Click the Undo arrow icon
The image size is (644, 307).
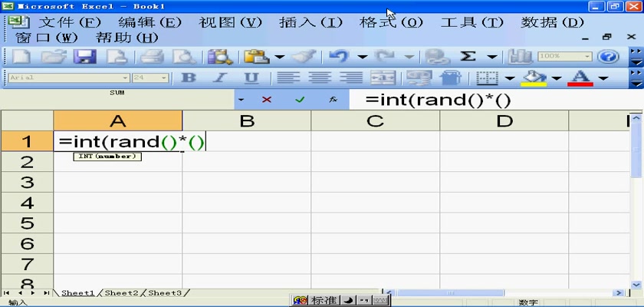[x=339, y=57]
